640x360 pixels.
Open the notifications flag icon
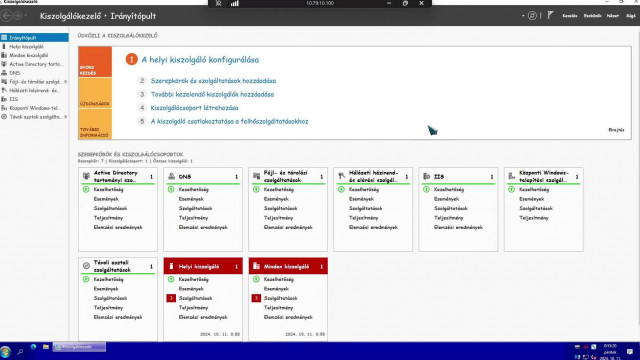coord(550,16)
